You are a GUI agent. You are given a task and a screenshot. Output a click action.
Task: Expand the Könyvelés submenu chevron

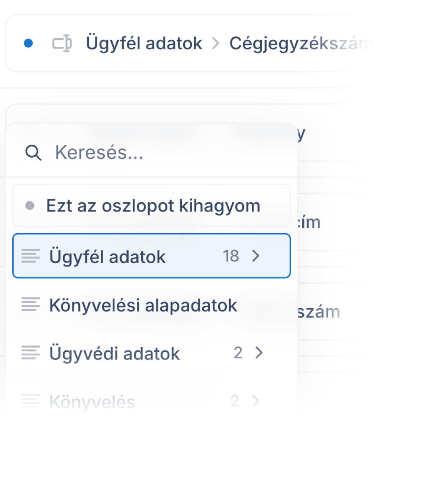(256, 401)
